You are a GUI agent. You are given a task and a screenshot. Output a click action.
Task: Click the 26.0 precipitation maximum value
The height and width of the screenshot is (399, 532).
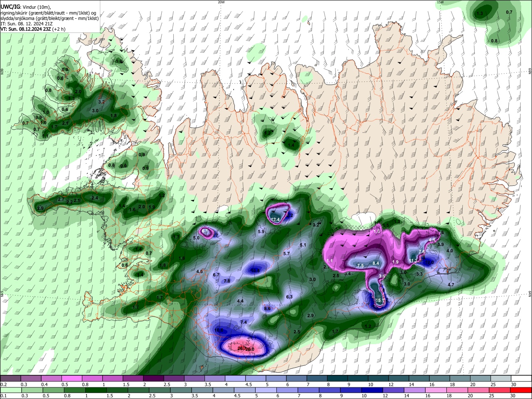249,350
